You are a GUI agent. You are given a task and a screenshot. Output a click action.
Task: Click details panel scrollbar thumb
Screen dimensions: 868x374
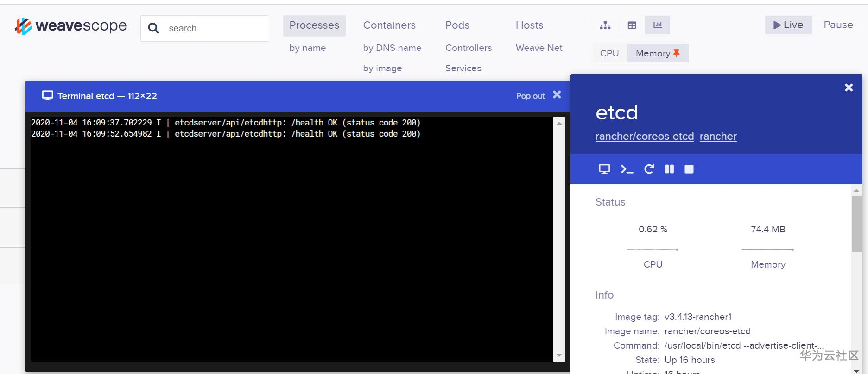pos(856,224)
